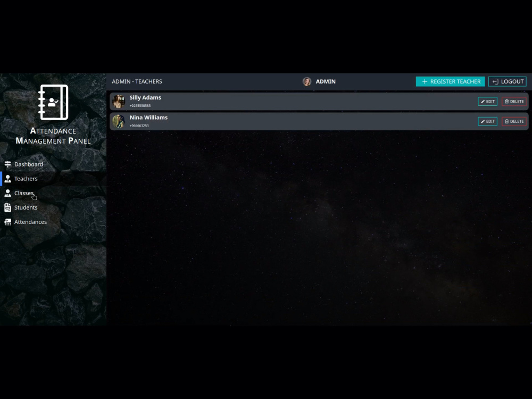This screenshot has height=399, width=532.
Task: Delete teacher Silly Adams
Action: coord(514,102)
